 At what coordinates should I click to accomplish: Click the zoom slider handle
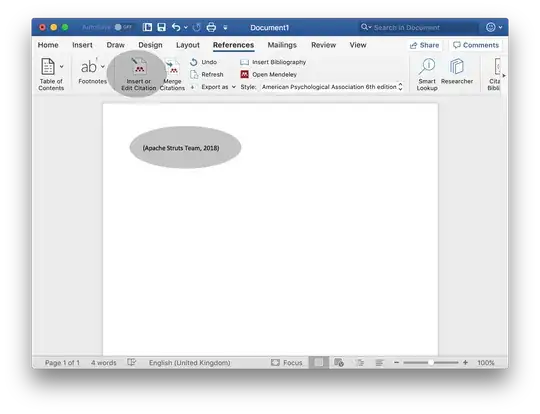[x=430, y=362]
